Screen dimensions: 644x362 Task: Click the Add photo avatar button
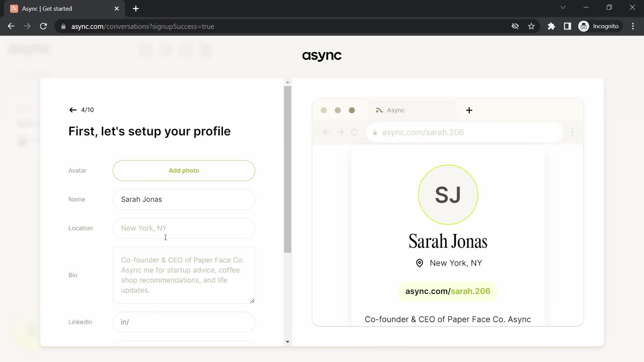pos(184,170)
